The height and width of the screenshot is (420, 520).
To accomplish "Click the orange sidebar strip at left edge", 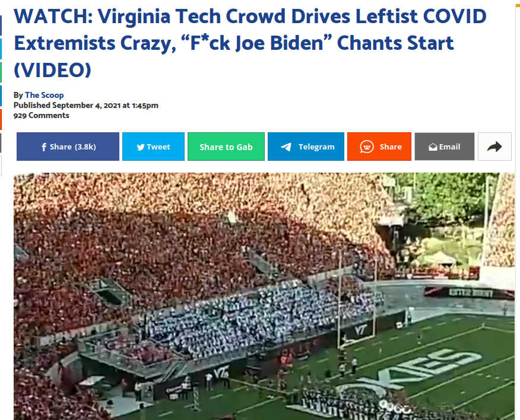I will point(1,119).
